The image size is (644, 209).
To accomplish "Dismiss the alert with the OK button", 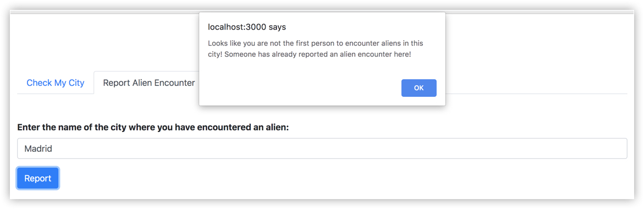I will pyautogui.click(x=419, y=88).
